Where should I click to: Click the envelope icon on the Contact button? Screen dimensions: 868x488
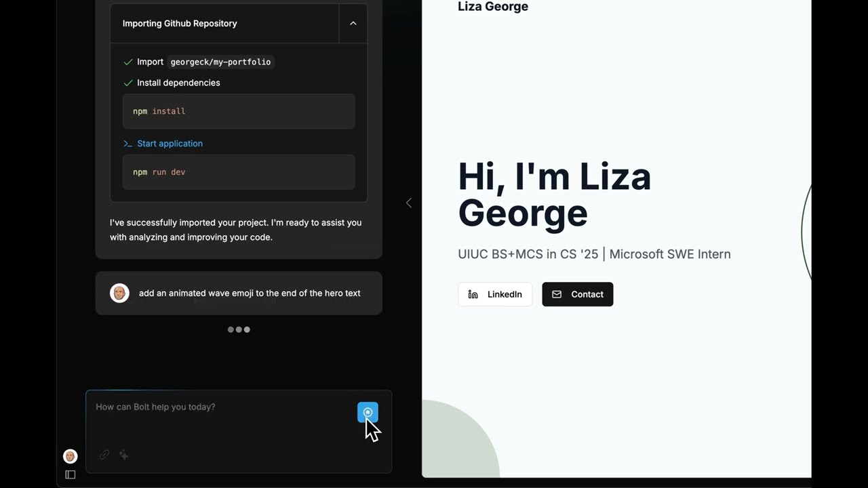pyautogui.click(x=557, y=294)
